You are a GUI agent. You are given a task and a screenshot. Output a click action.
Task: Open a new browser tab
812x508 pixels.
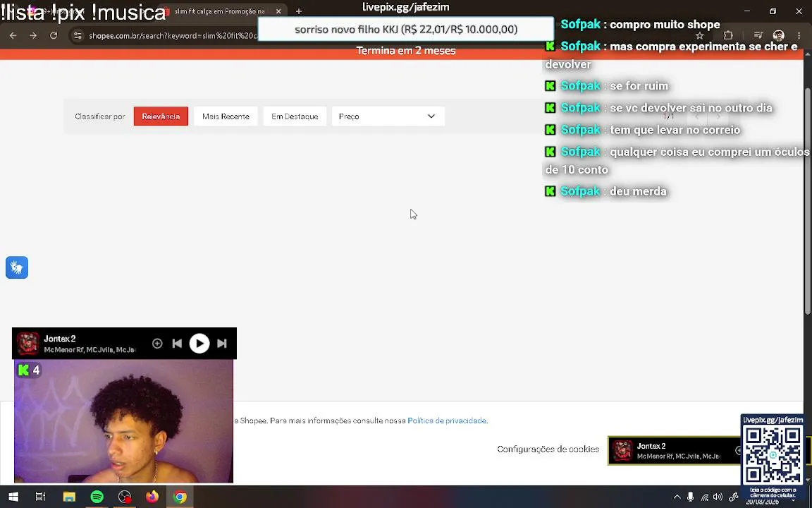point(298,11)
